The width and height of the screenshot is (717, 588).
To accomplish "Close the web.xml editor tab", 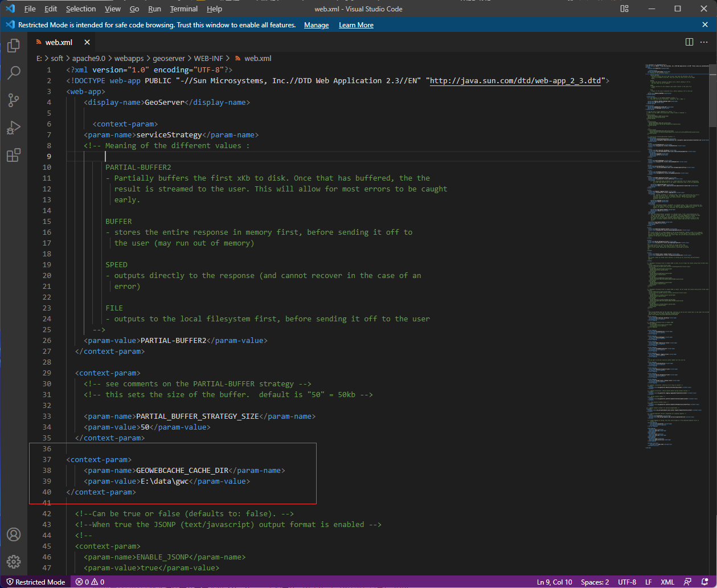I will pos(87,42).
